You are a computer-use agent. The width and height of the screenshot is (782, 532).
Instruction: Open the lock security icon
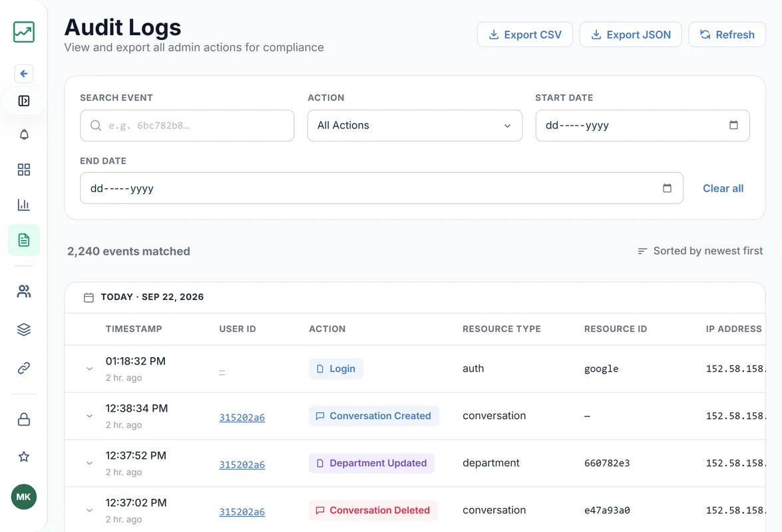coord(24,420)
